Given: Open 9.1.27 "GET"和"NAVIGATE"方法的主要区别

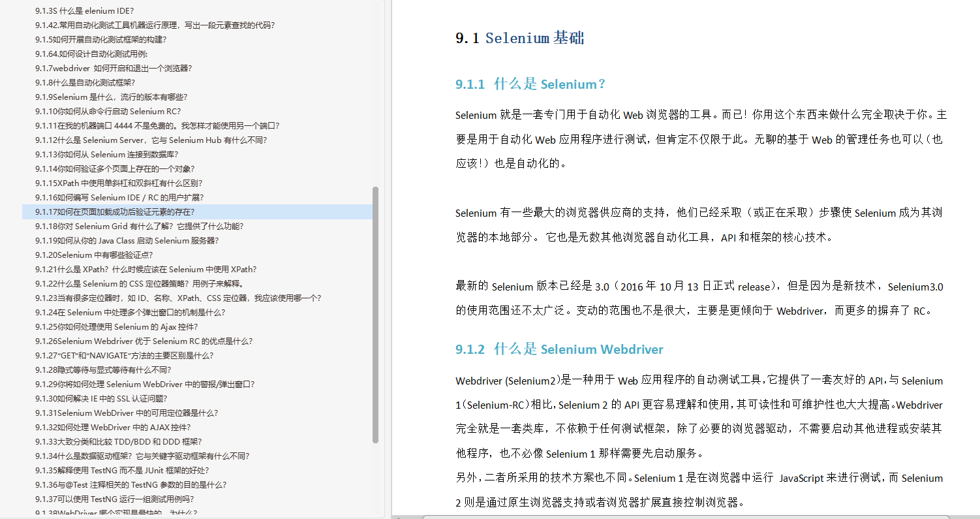Looking at the screenshot, I should 125,355.
